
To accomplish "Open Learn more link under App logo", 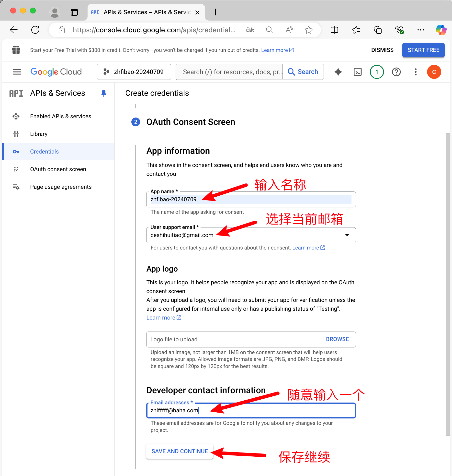I will pos(164,318).
